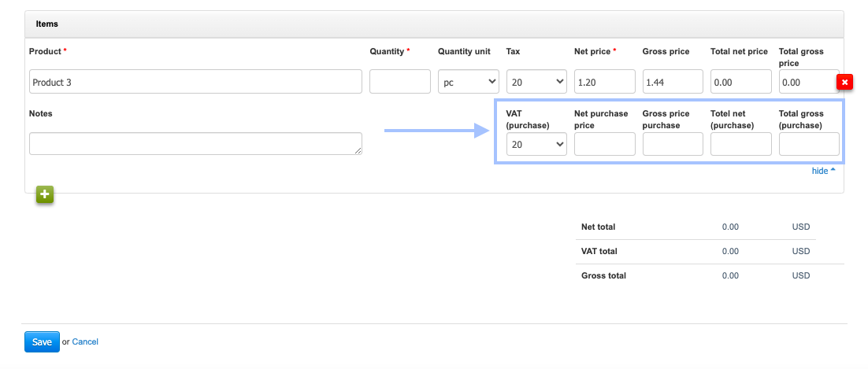The height and width of the screenshot is (369, 868).
Task: Focus the Product name field
Action: pos(195,82)
